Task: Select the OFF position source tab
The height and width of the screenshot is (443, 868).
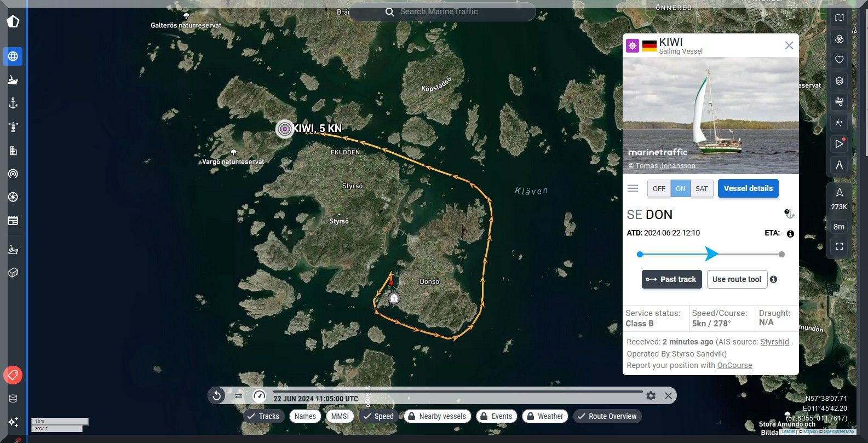Action: [x=659, y=188]
